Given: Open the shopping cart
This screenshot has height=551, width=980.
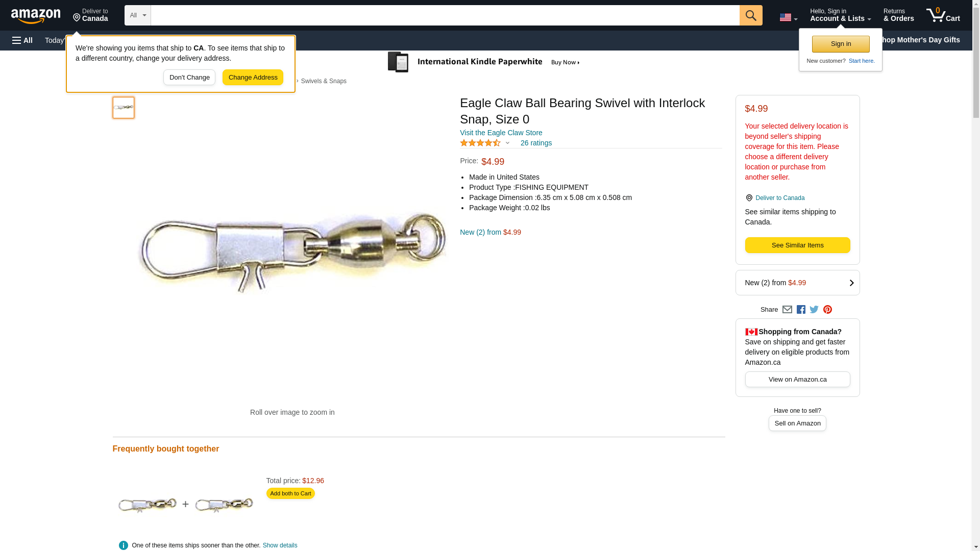Looking at the screenshot, I should [x=943, y=15].
